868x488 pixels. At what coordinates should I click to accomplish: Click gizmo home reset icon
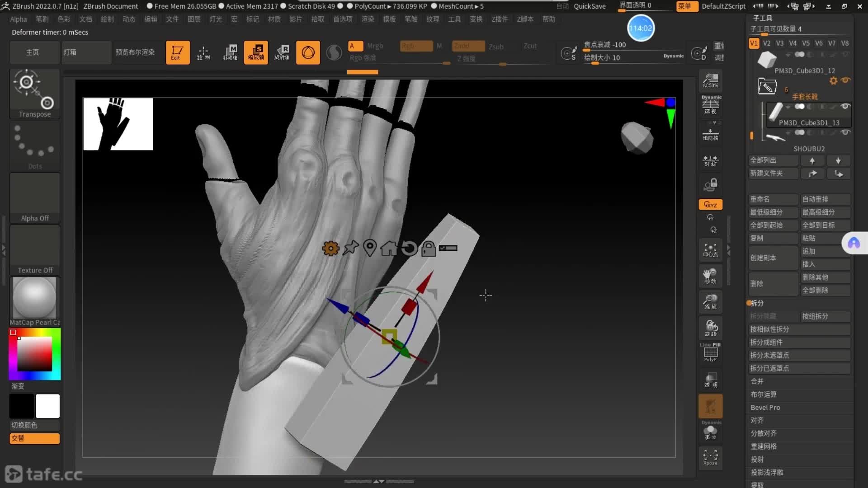[x=389, y=249]
